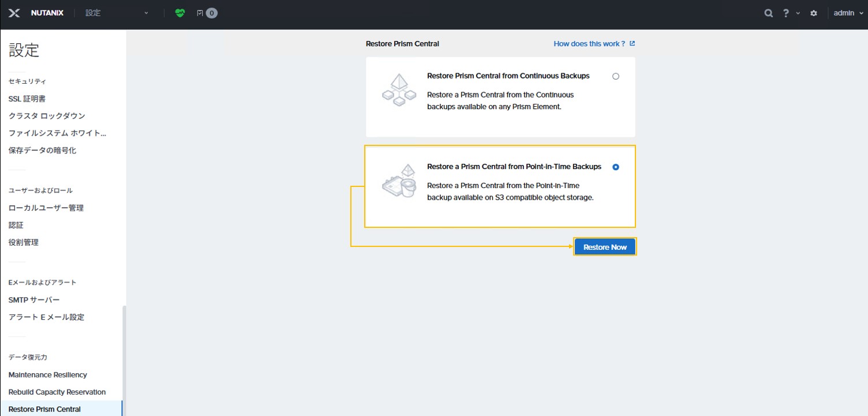This screenshot has width=868, height=416.
Task: Open the help question mark menu
Action: tap(786, 13)
